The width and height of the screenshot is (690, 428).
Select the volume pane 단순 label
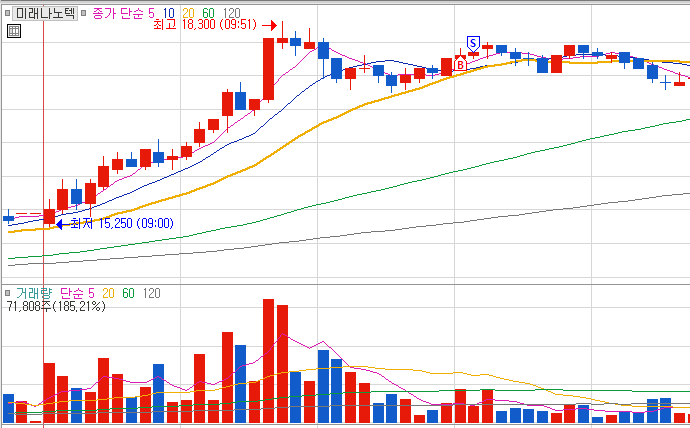[72, 293]
